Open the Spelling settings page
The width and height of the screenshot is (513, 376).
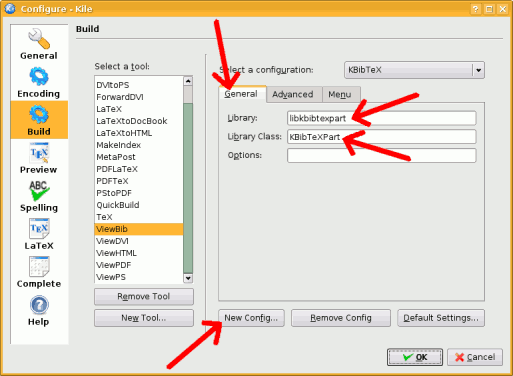click(39, 196)
